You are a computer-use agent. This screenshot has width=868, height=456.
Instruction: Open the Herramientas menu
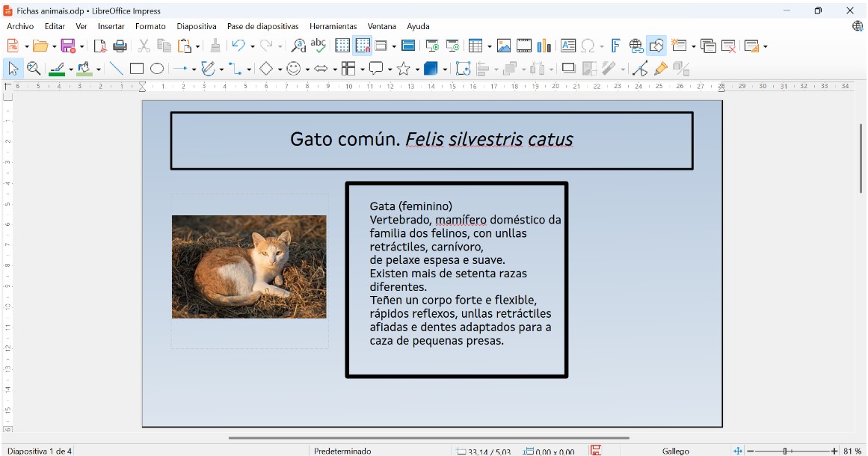(333, 26)
